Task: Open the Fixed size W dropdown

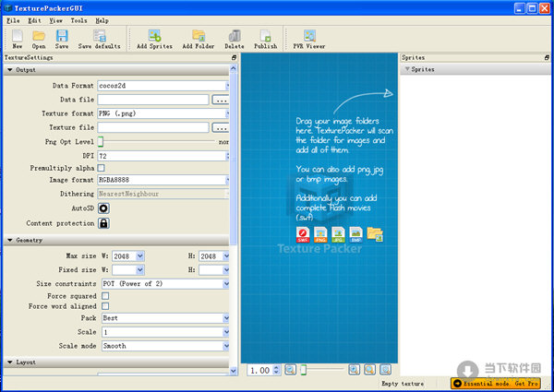Action: pyautogui.click(x=140, y=270)
